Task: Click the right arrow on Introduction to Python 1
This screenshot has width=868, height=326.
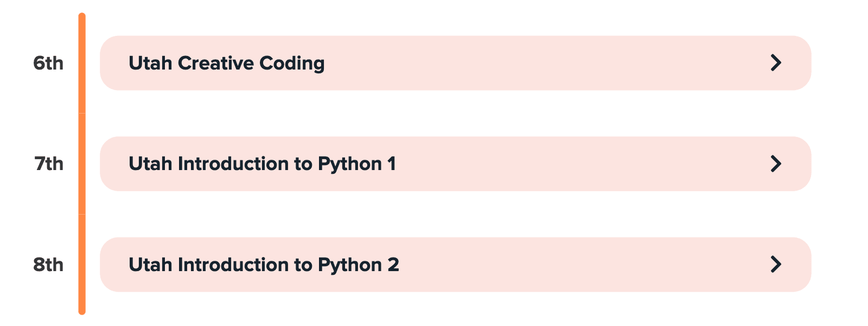Action: click(x=776, y=164)
